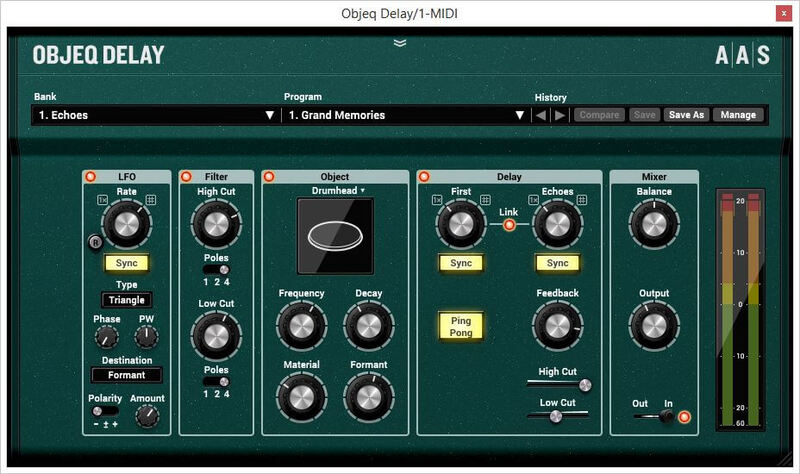Click the history back arrow
This screenshot has width=800, height=474.
pos(540,115)
